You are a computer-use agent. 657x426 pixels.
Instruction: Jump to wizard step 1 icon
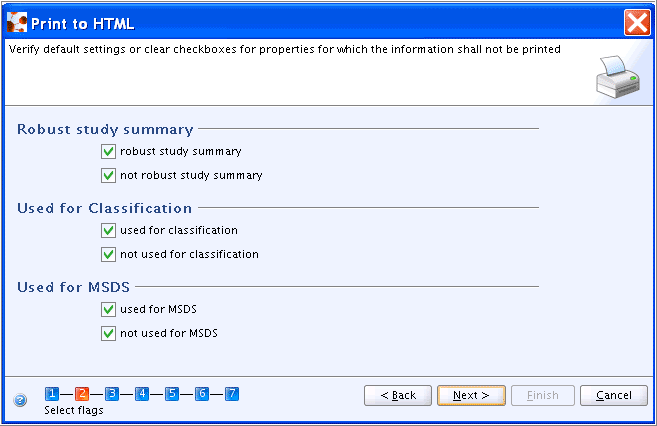(52, 394)
